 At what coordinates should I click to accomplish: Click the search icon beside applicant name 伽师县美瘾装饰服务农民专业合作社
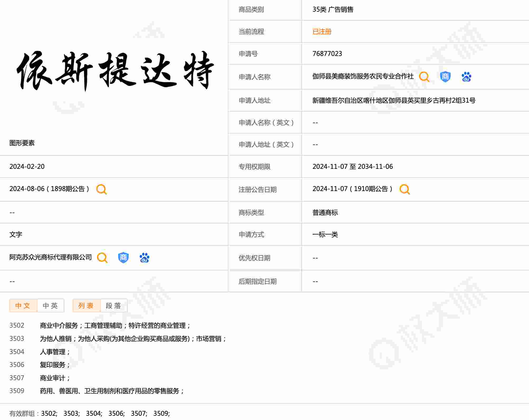tap(424, 77)
